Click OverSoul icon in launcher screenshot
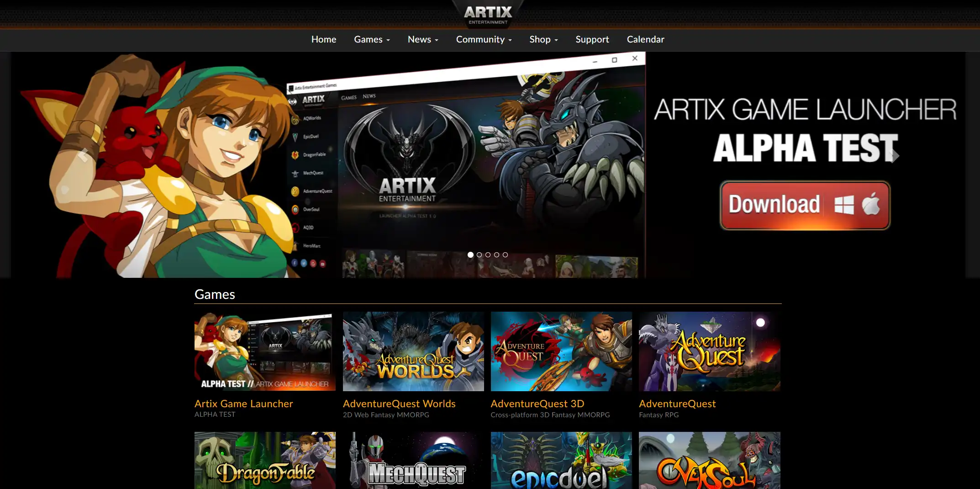 (295, 210)
